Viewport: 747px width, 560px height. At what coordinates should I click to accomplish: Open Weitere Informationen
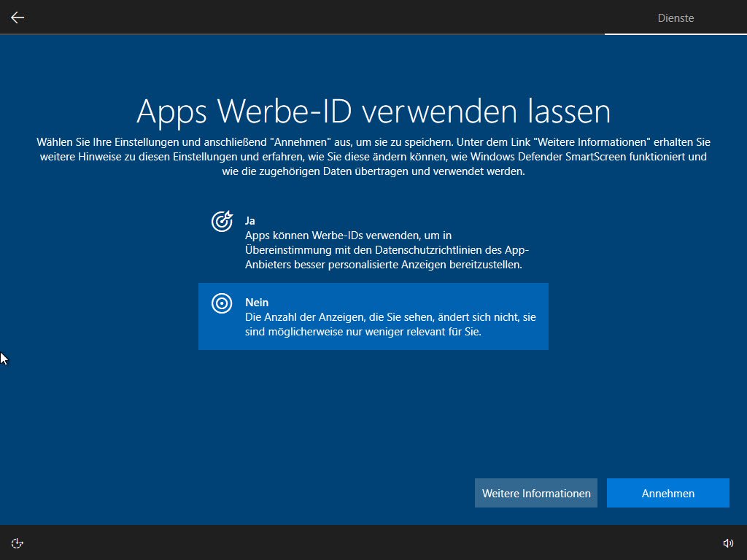coord(536,494)
